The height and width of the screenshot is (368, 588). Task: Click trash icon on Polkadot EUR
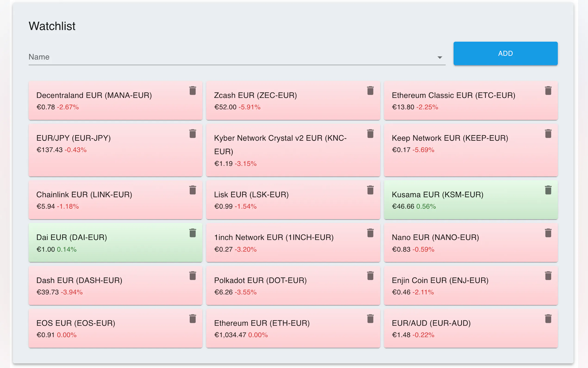pos(370,276)
